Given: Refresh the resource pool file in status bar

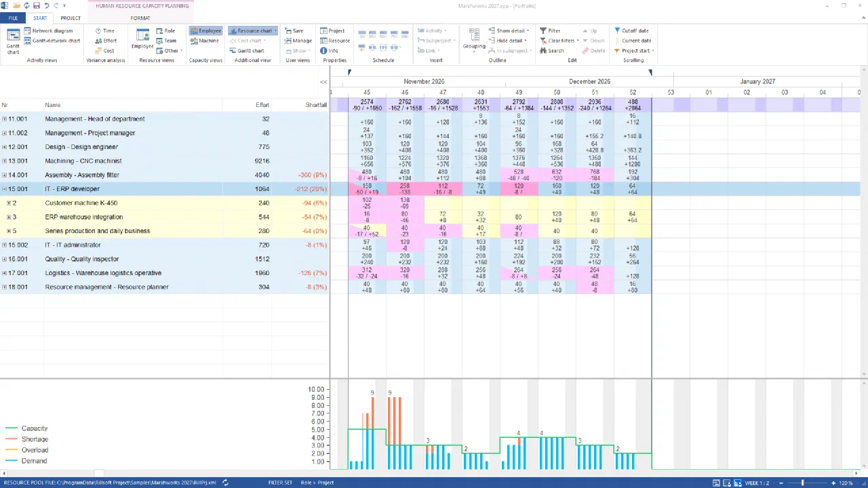Looking at the screenshot, I should (x=225, y=483).
